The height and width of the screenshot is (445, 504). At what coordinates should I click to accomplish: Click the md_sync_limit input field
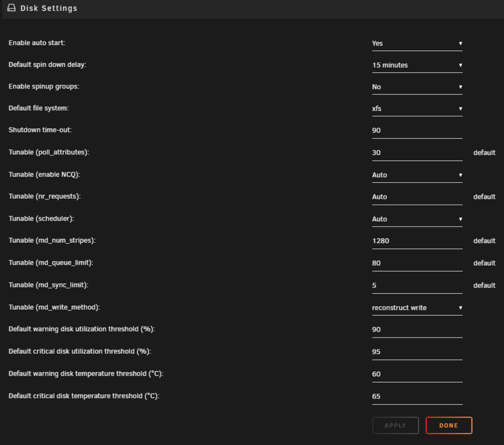coord(417,285)
